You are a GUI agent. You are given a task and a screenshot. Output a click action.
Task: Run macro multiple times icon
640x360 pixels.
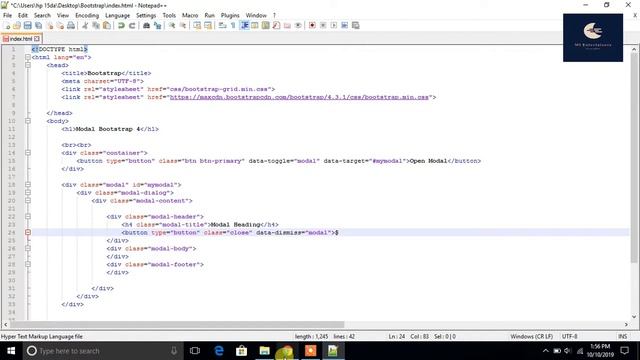tap(344, 25)
